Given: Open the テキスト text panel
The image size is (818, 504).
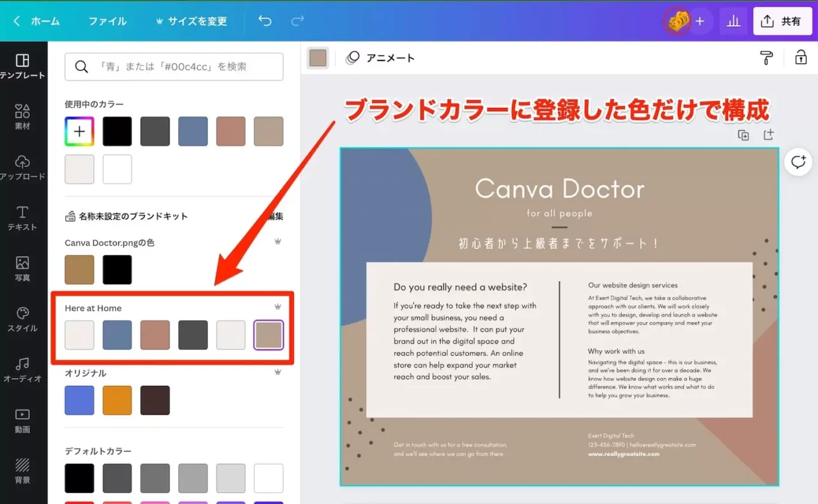Looking at the screenshot, I should (x=22, y=218).
